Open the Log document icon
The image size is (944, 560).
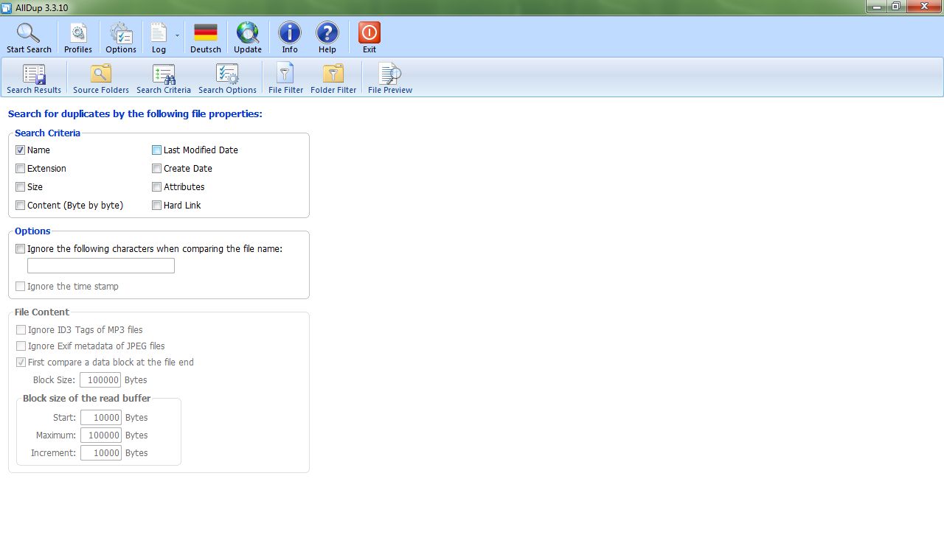[159, 33]
